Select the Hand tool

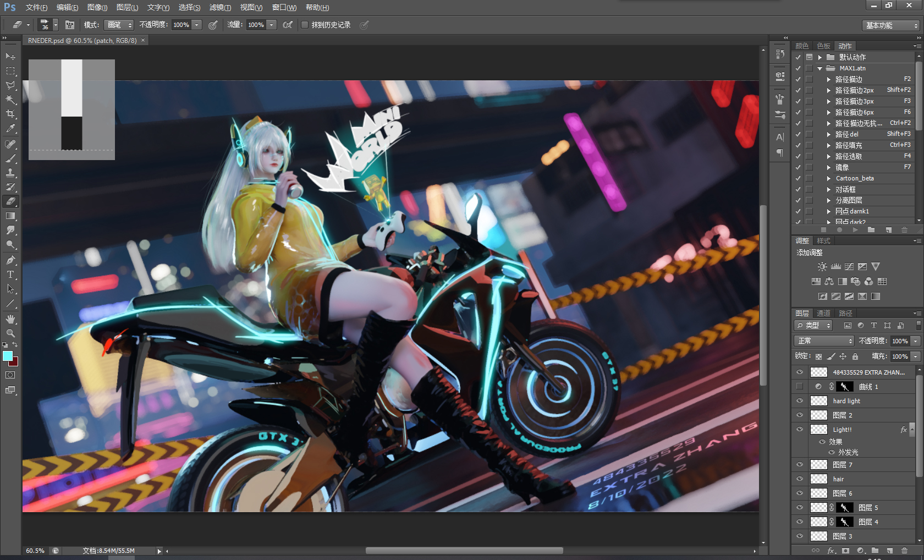point(10,319)
